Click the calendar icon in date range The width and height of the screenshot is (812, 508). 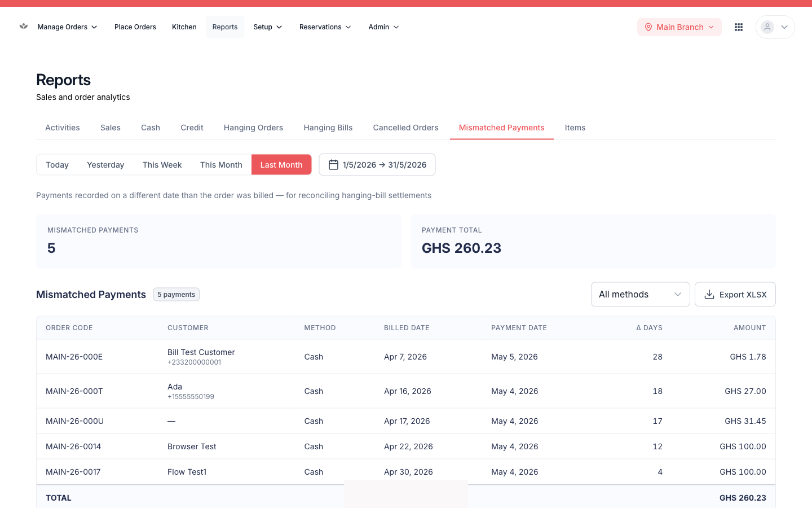(333, 165)
